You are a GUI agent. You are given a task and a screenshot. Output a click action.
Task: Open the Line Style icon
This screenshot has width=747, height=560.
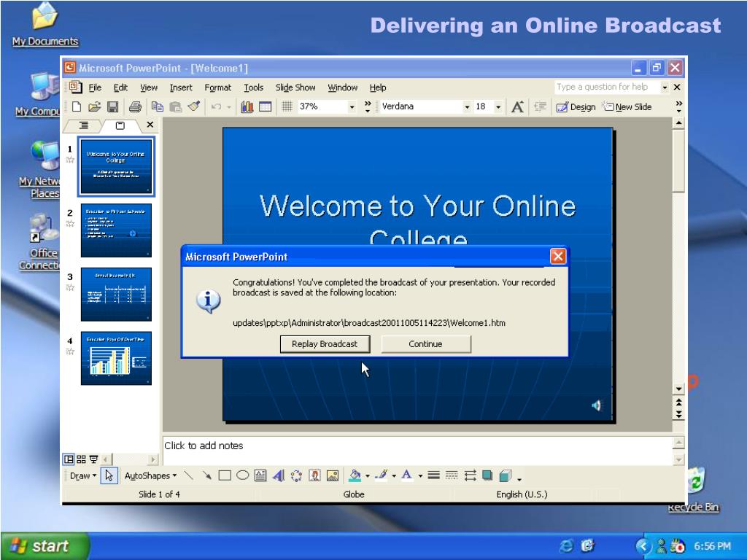(433, 475)
